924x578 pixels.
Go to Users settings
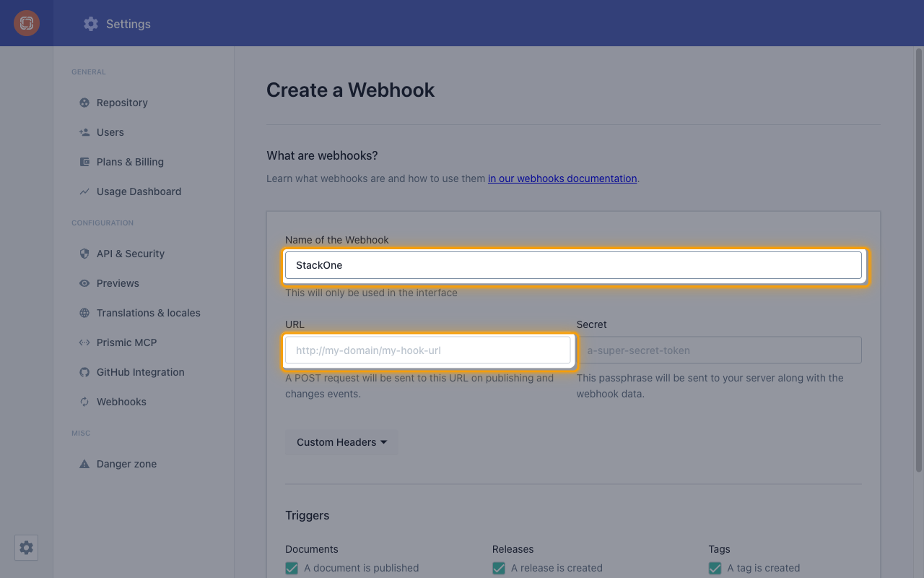tap(110, 132)
